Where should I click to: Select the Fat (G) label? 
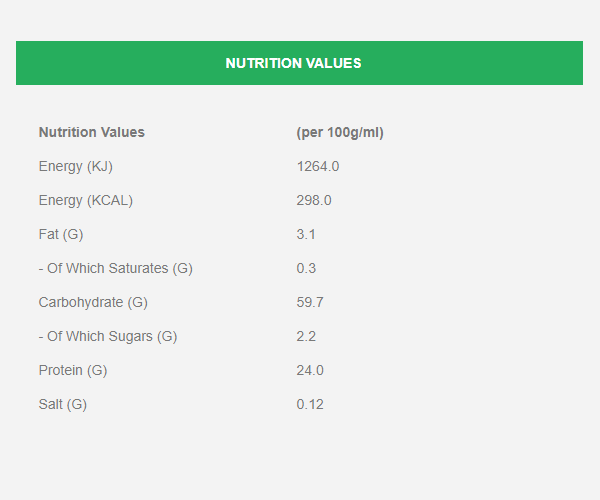(61, 235)
